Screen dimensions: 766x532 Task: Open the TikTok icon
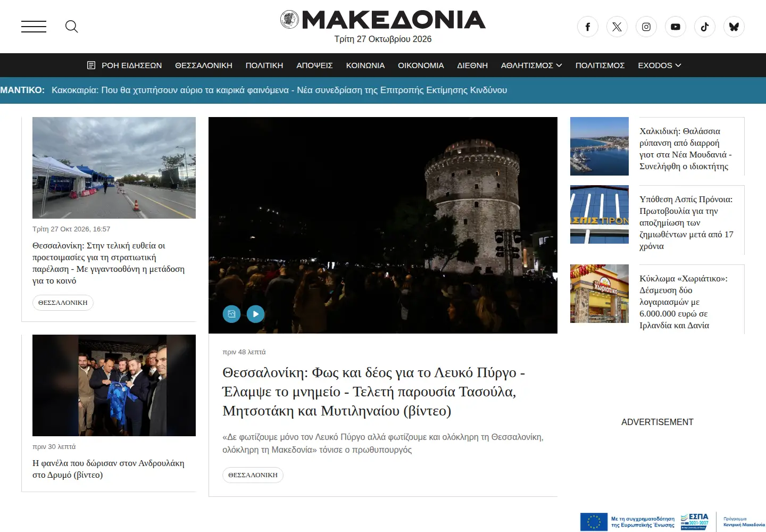coord(705,27)
